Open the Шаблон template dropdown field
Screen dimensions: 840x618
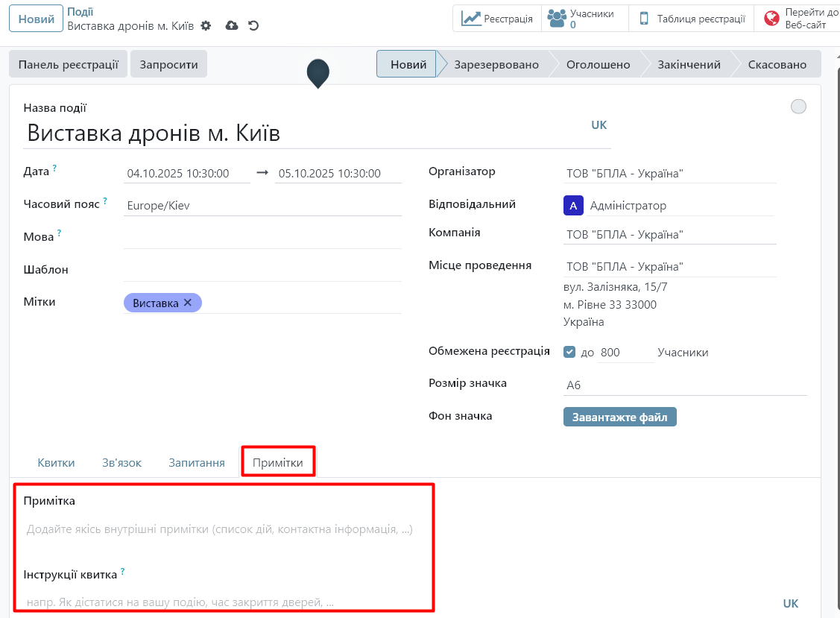(262, 270)
